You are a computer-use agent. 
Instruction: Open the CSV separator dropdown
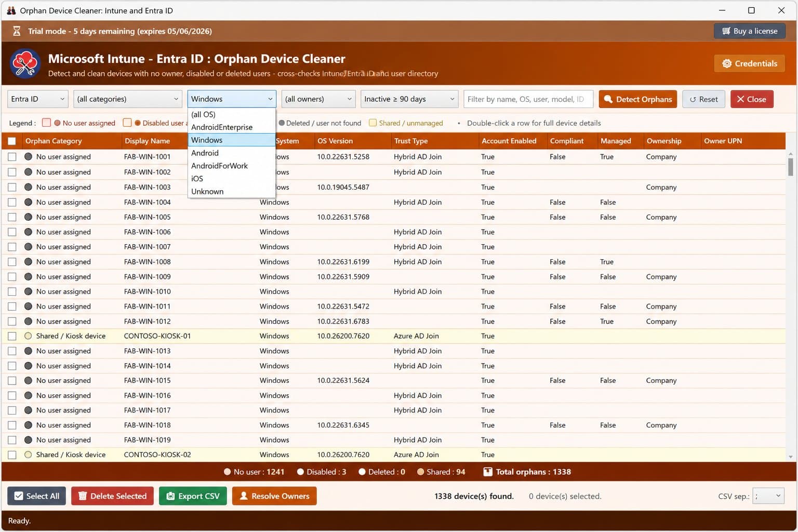point(768,496)
